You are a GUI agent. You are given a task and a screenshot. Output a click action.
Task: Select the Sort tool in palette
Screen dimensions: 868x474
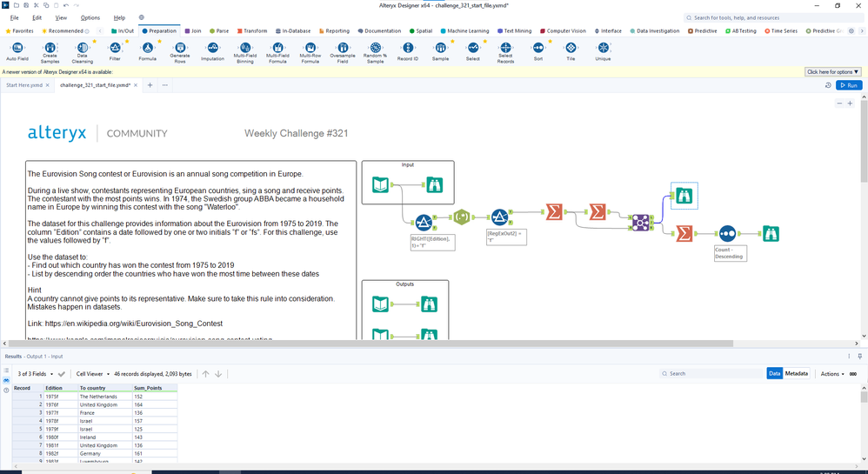coord(538,51)
